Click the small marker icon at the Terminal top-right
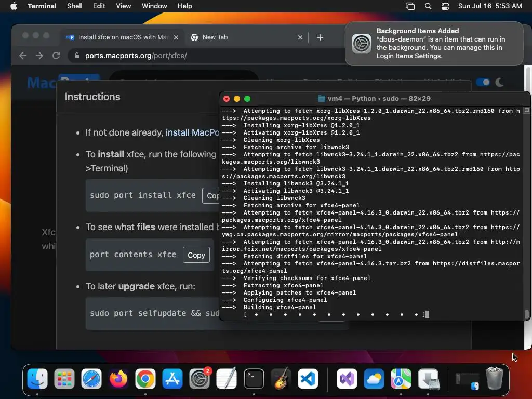 point(527,110)
